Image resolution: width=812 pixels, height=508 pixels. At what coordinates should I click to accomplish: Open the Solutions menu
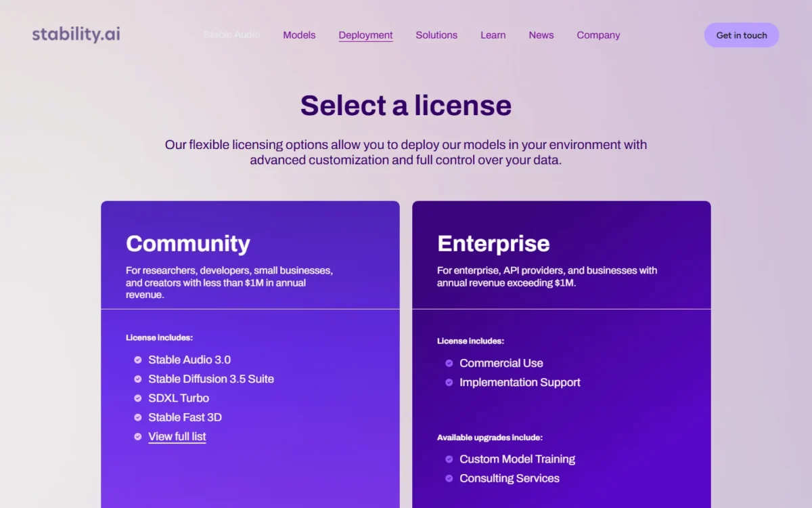pyautogui.click(x=436, y=35)
